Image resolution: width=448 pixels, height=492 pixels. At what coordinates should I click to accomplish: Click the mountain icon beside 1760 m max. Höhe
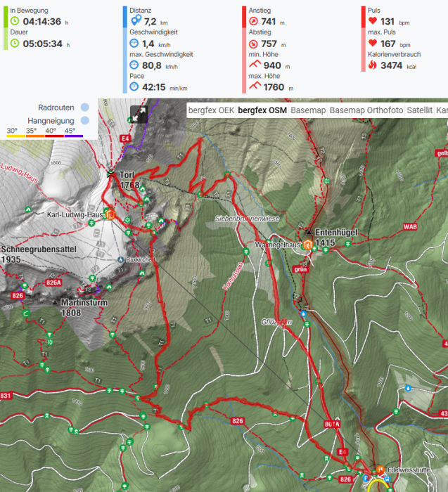pyautogui.click(x=255, y=85)
